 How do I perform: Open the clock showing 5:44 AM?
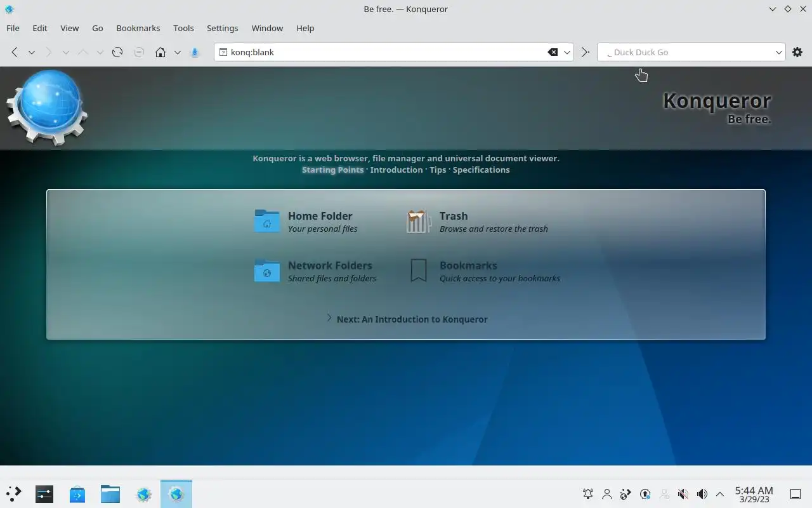point(754,494)
